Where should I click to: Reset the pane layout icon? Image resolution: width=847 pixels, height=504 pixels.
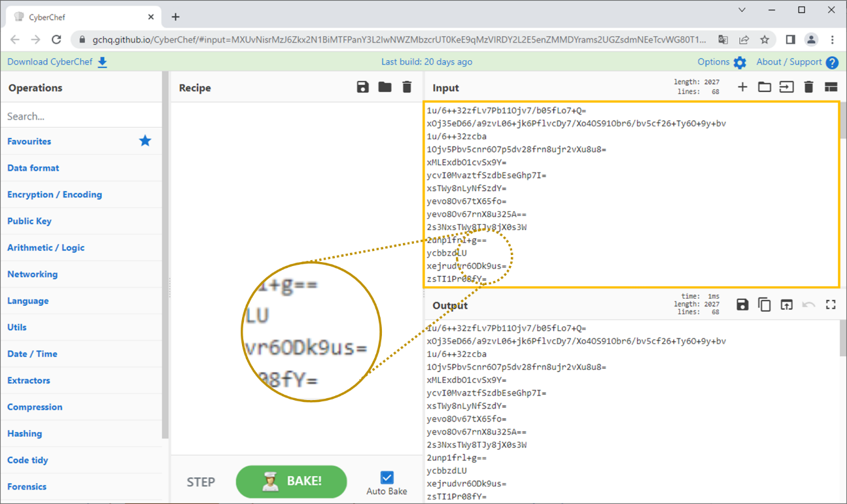click(x=831, y=87)
